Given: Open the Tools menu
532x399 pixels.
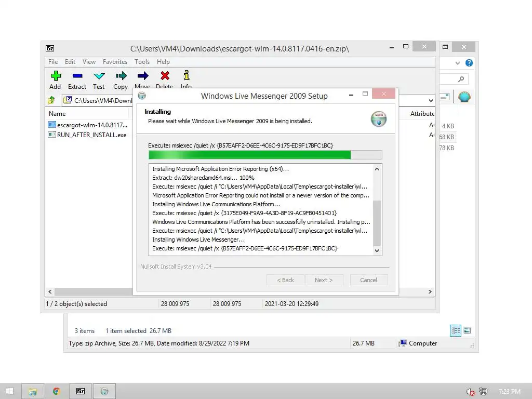Looking at the screenshot, I should pos(142,62).
